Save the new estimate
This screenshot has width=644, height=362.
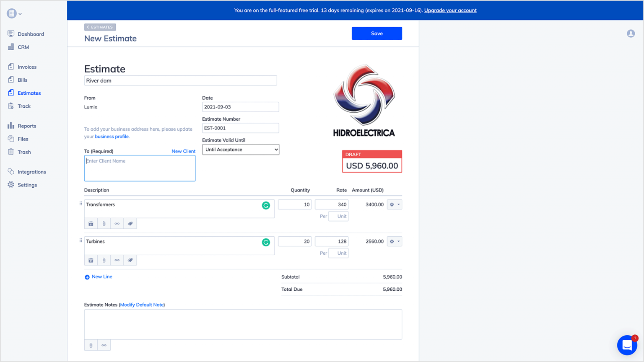click(x=376, y=34)
